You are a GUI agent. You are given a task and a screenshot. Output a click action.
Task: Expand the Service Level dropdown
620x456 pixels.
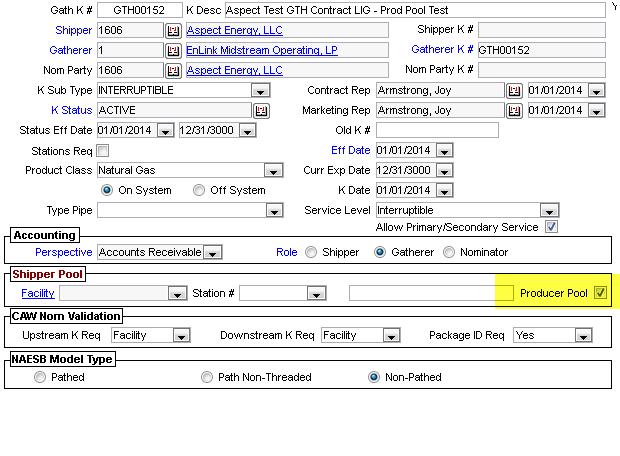point(549,211)
